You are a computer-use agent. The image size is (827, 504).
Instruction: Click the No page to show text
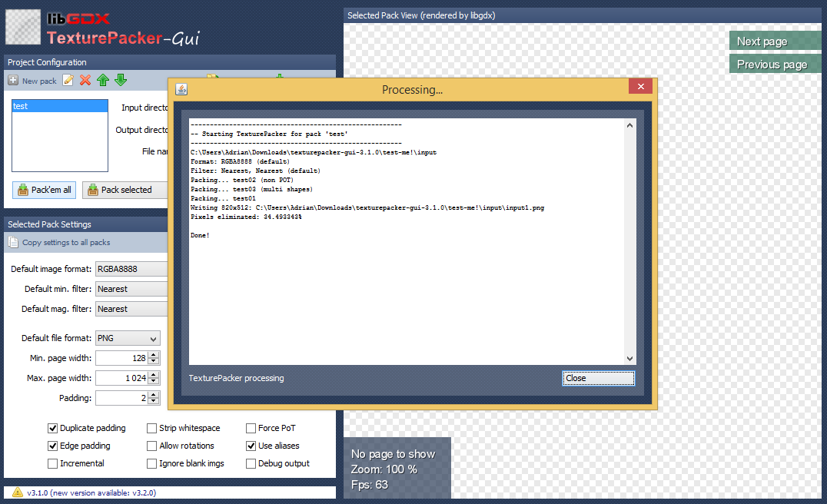tap(393, 454)
